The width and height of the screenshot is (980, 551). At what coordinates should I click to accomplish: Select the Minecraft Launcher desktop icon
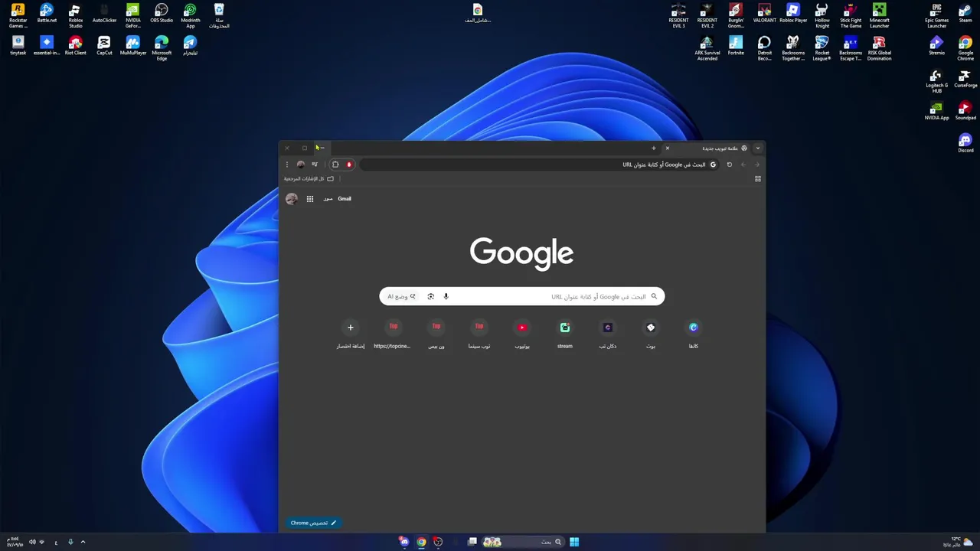point(879,15)
